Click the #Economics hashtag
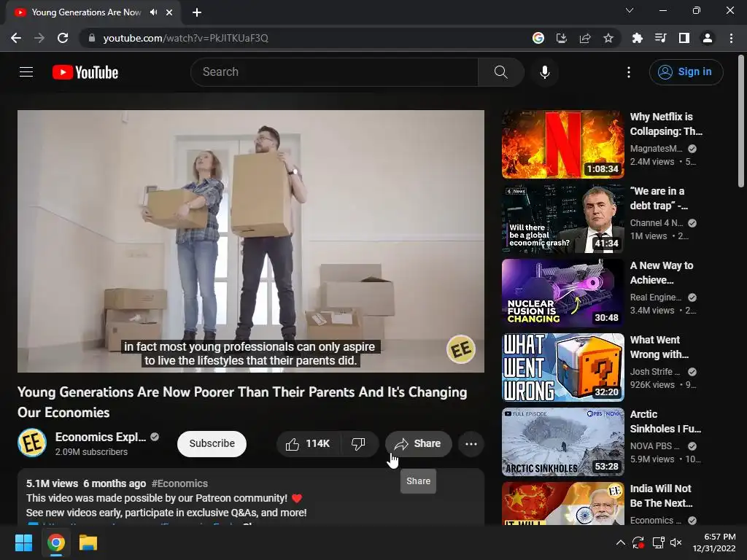This screenshot has width=747, height=560. [179, 483]
